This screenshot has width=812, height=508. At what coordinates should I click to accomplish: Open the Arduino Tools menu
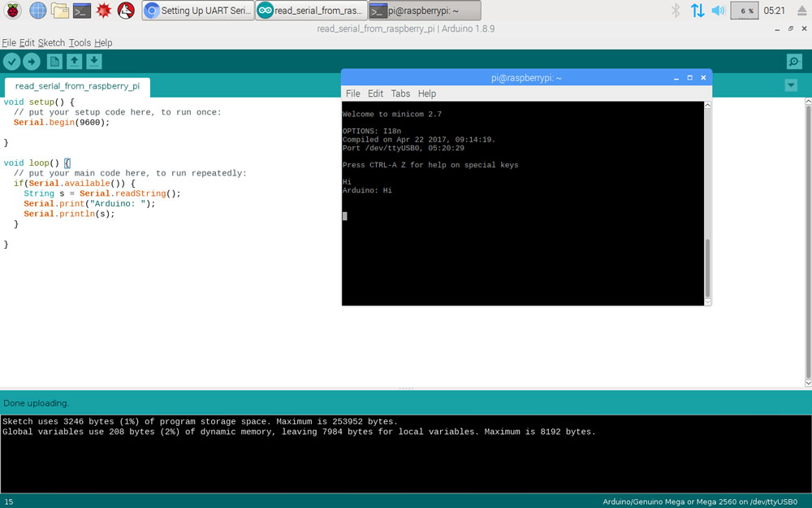[x=80, y=42]
